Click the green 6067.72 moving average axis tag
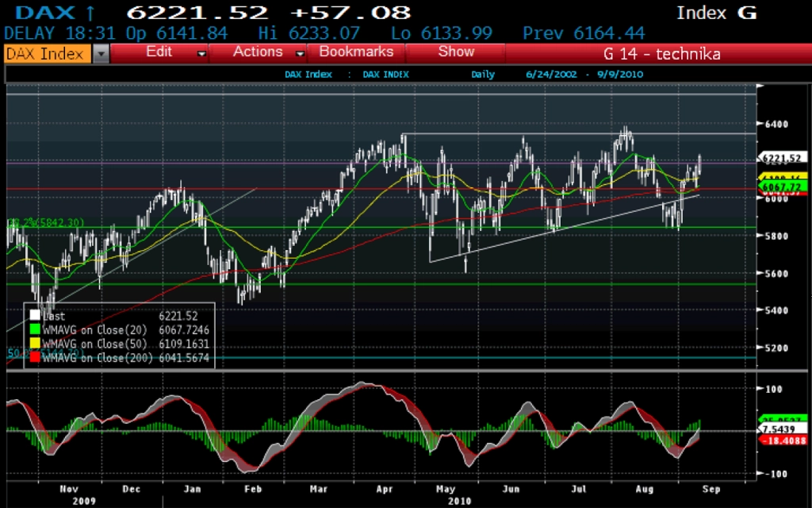This screenshot has width=812, height=508. click(x=783, y=186)
